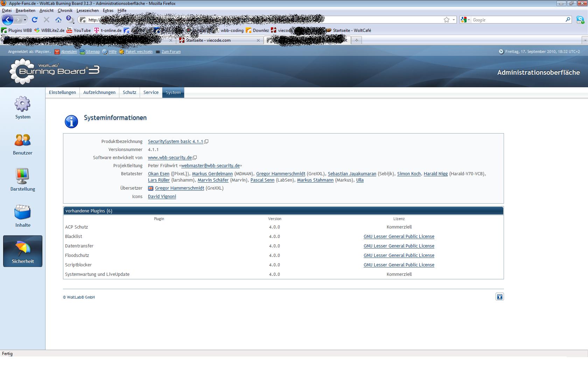Viewport: 588px width, 368px height.
Task: Click the Google search input field
Action: point(517,20)
